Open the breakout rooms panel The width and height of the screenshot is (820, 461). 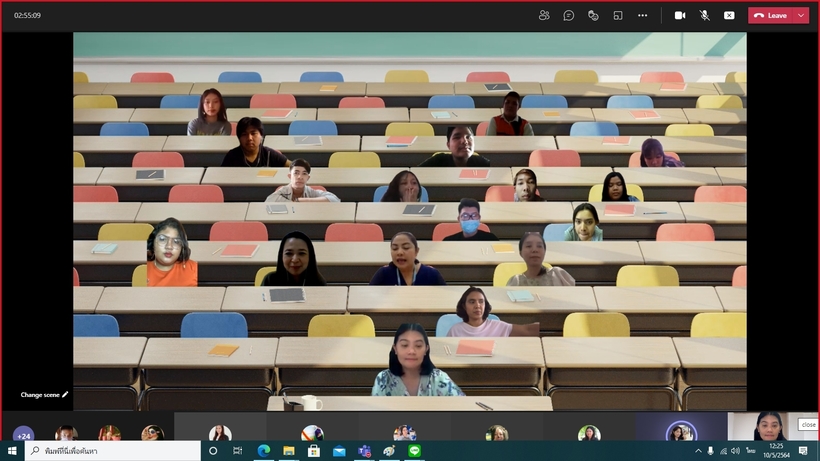[618, 15]
